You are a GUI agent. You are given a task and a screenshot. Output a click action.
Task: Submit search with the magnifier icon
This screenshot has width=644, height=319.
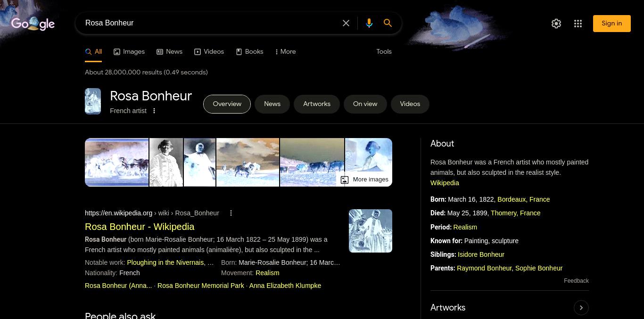(x=388, y=23)
